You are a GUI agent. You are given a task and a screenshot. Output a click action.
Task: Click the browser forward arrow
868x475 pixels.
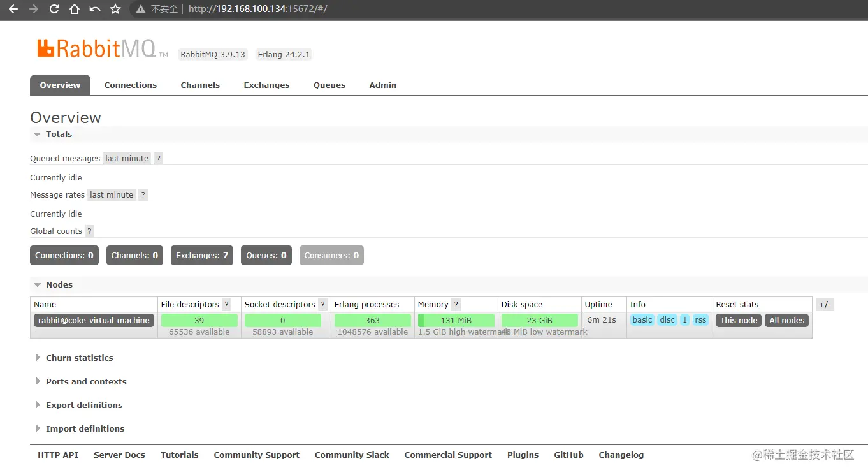pos(33,9)
